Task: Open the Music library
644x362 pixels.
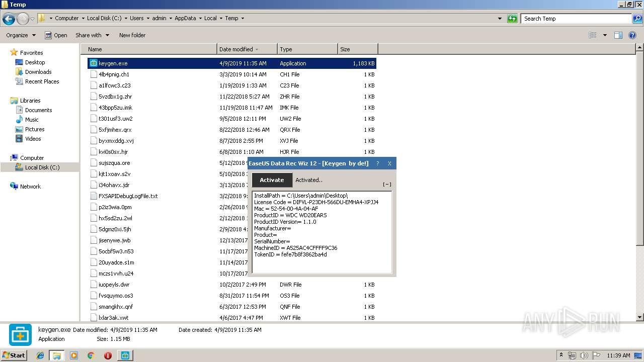Action: (x=32, y=120)
